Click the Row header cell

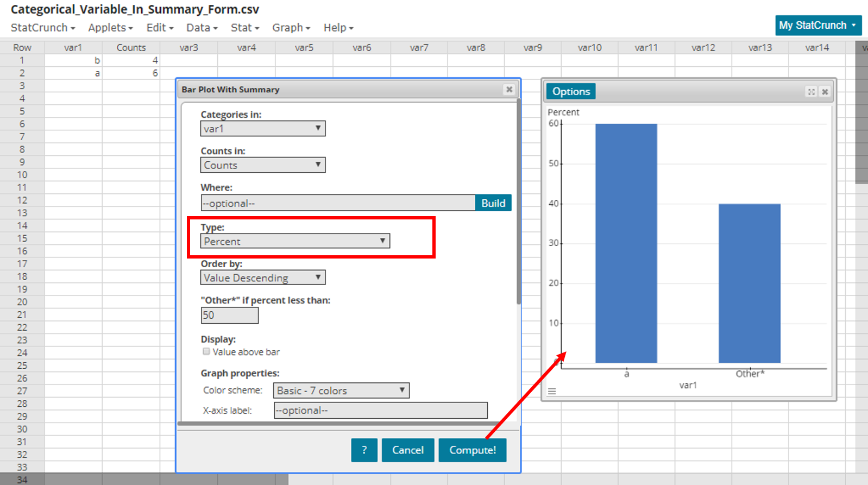pyautogui.click(x=22, y=48)
